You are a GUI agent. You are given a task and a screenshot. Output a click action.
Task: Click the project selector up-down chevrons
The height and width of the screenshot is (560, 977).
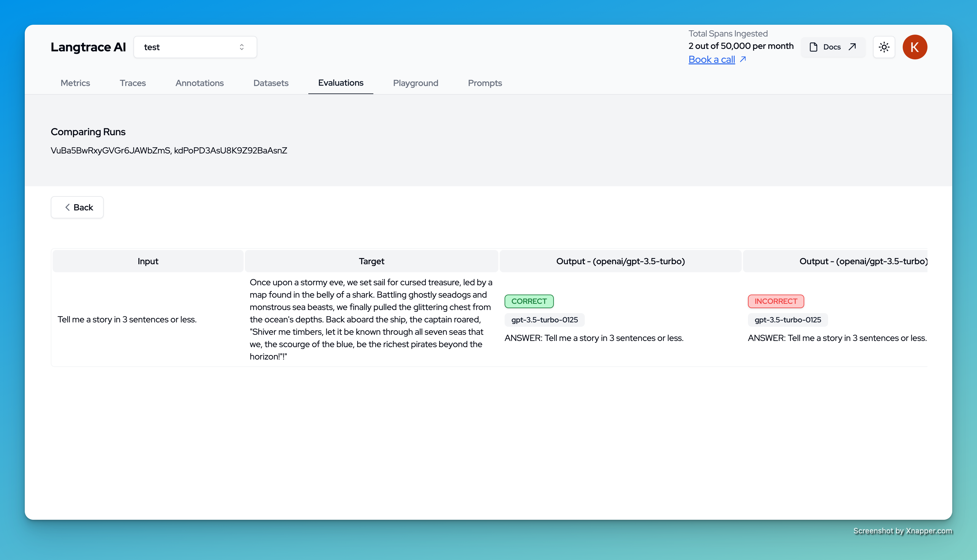click(242, 47)
